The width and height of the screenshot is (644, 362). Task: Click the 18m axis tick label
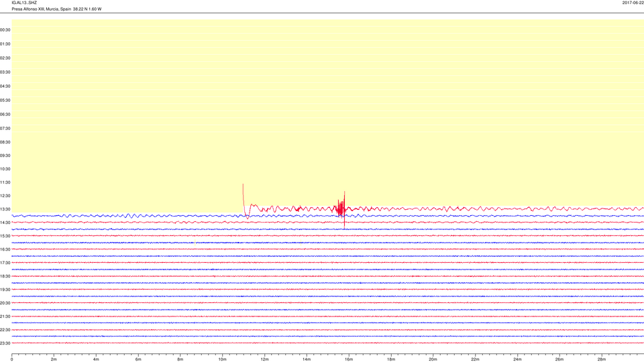[391, 359]
